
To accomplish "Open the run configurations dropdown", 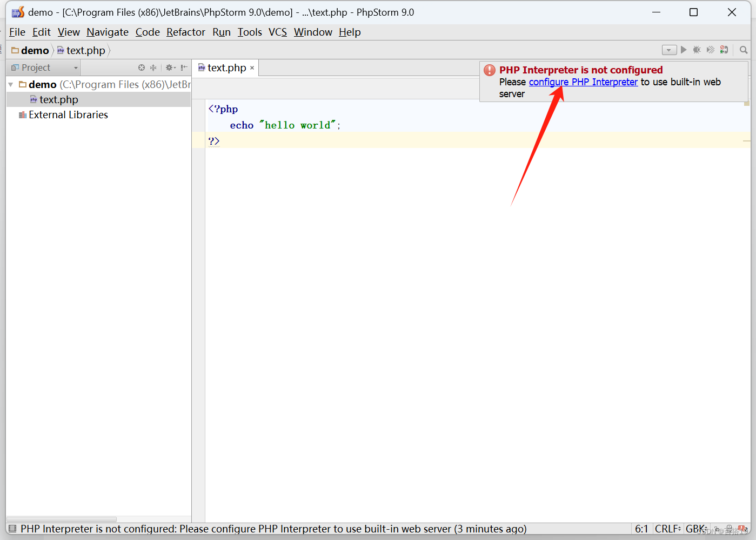I will point(669,49).
